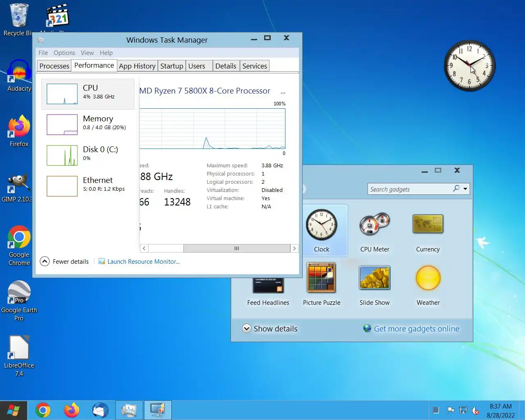Click the magnifier search icon in gadgets
Screen dimensions: 525x420
tap(456, 189)
